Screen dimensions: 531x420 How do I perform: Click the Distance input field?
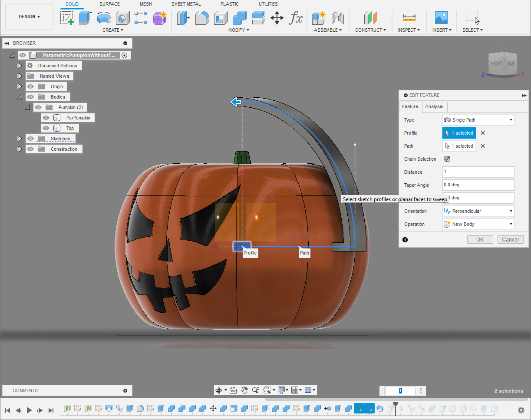[478, 172]
